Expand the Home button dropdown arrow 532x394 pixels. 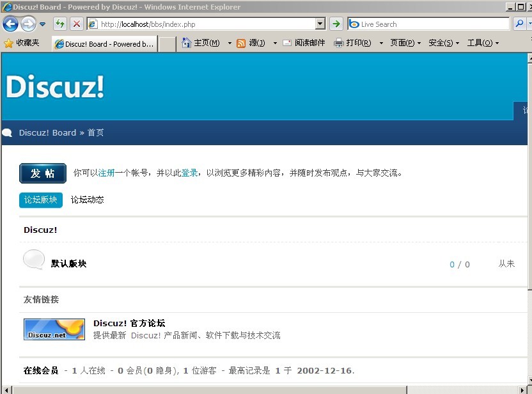click(x=230, y=43)
